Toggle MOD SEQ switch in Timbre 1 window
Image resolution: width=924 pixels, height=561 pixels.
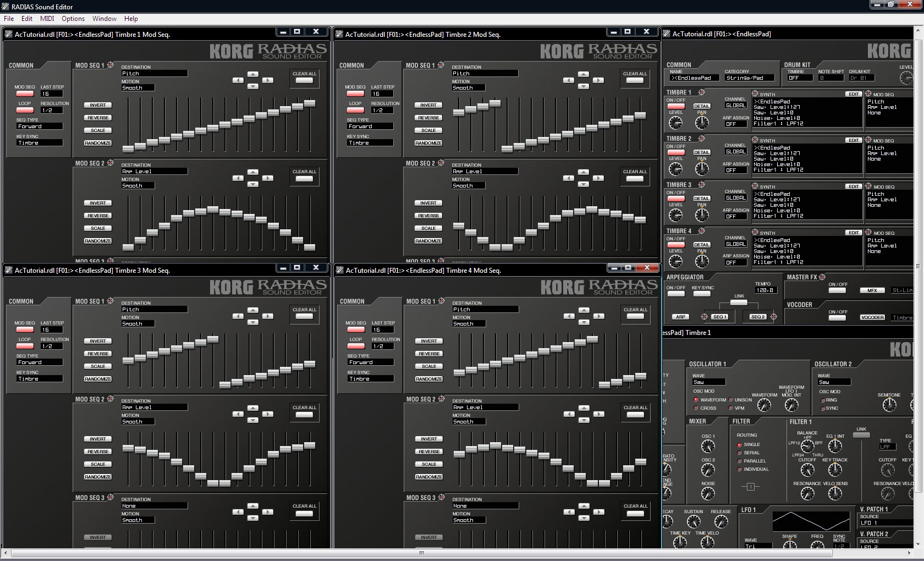click(24, 94)
